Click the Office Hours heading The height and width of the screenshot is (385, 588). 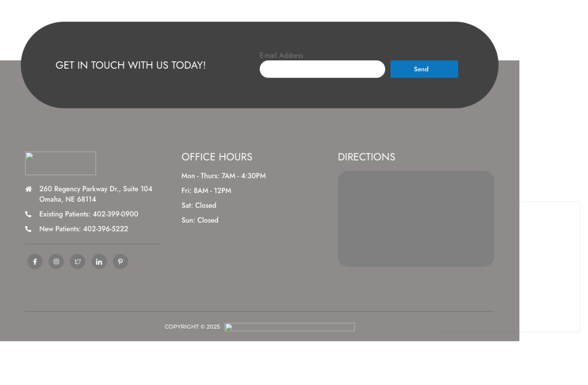pyautogui.click(x=217, y=157)
